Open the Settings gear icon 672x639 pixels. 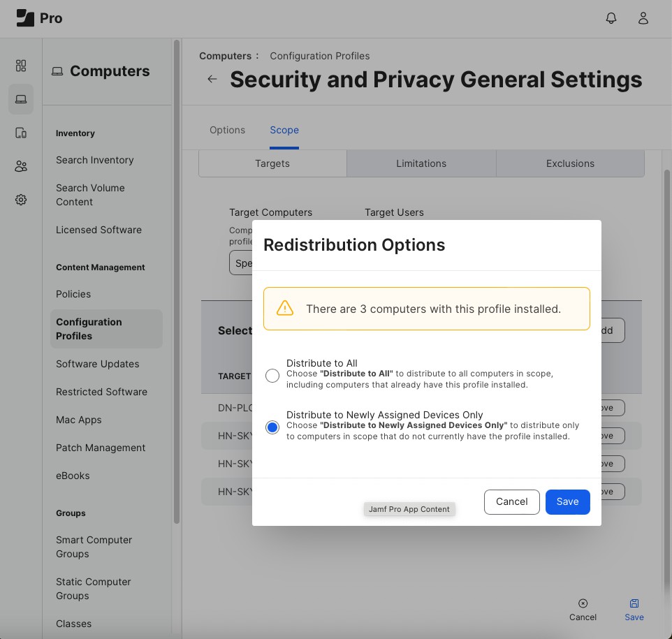[x=21, y=200]
